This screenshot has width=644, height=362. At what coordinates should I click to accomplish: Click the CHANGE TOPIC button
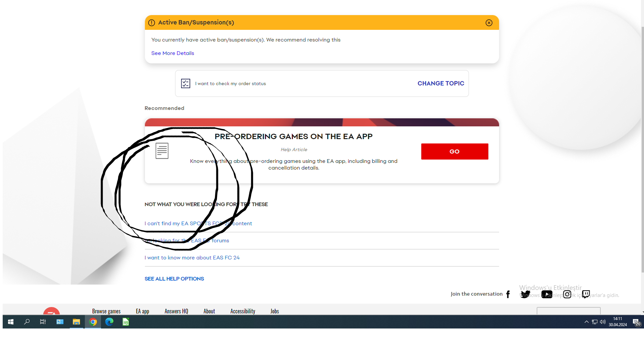click(x=440, y=83)
